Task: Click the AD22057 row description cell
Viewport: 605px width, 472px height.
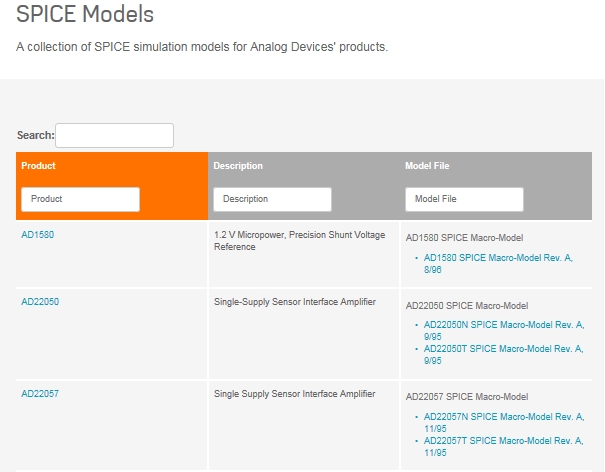Action: (x=294, y=394)
